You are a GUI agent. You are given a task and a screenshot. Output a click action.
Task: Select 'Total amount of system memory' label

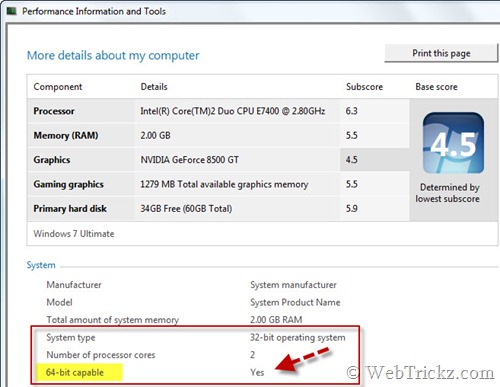[113, 320]
